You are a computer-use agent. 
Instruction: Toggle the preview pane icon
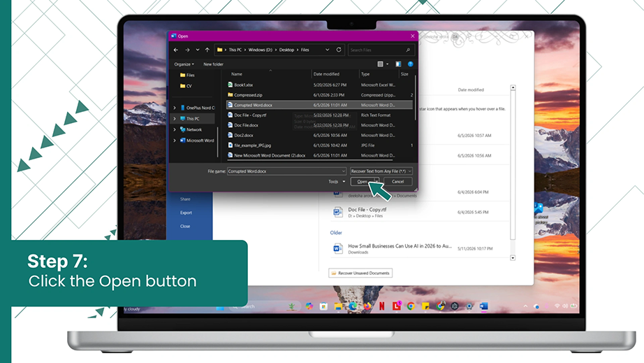[398, 64]
